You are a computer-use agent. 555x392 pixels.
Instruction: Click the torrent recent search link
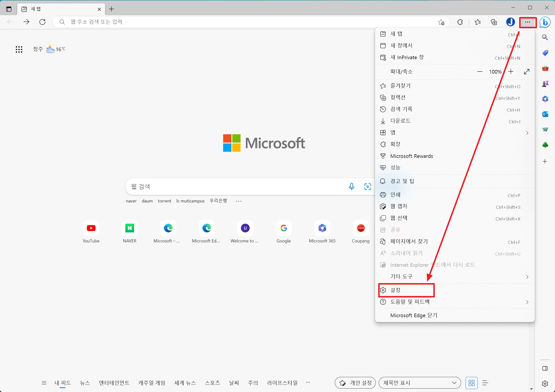tap(165, 201)
